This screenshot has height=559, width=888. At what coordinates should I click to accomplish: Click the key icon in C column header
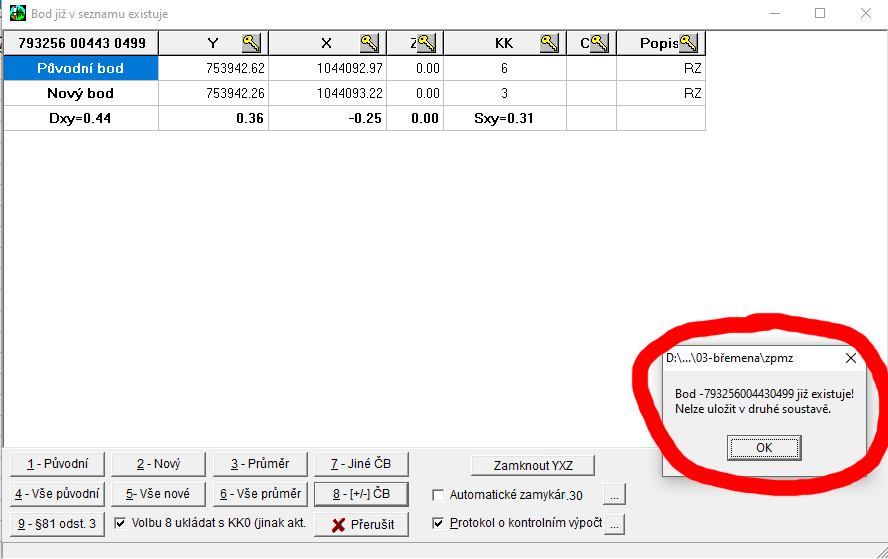click(599, 43)
